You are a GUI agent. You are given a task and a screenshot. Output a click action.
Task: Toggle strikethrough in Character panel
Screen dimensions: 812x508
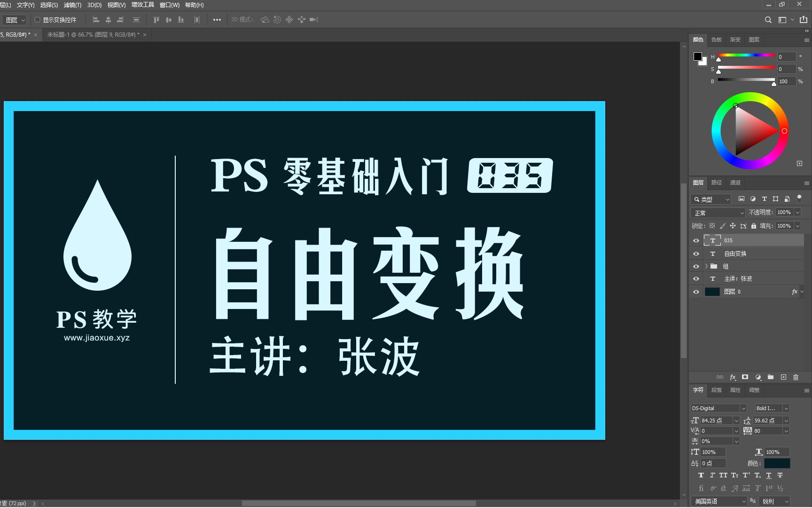point(780,476)
